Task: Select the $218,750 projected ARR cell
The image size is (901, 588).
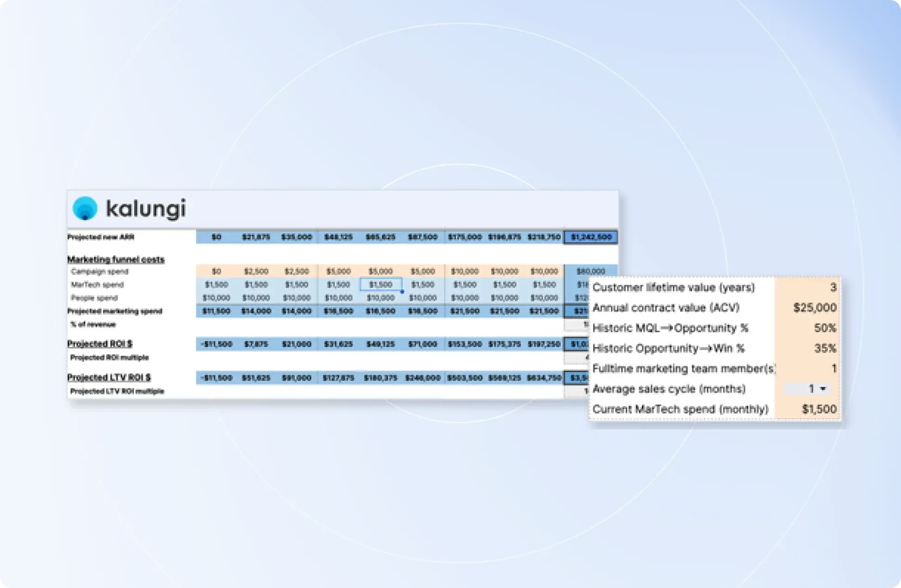Action: 544,237
